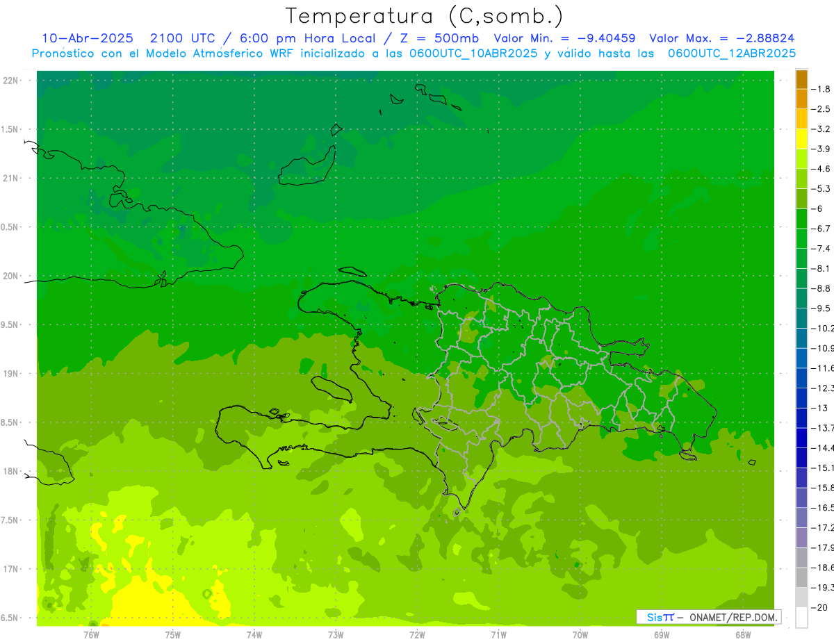This screenshot has width=834, height=644.
Task: Click the '-4.6' colorbar value
Action: (x=821, y=169)
